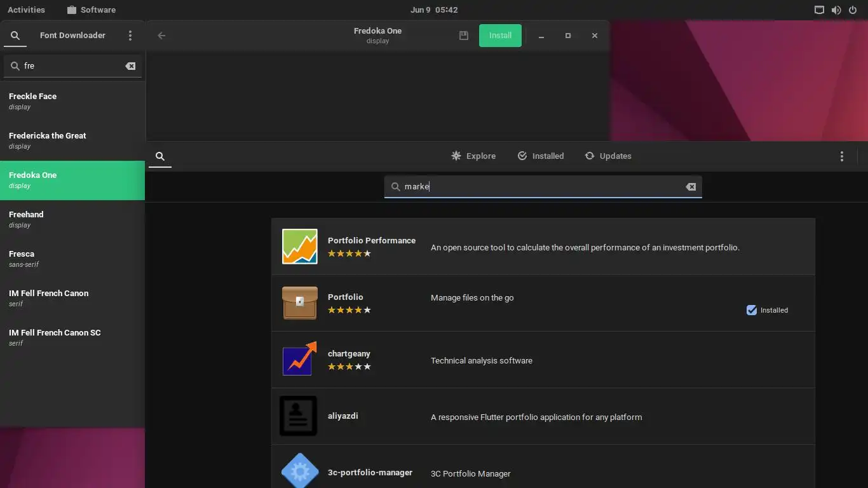868x488 pixels.
Task: Select Fredoka One font row
Action: [x=72, y=180]
